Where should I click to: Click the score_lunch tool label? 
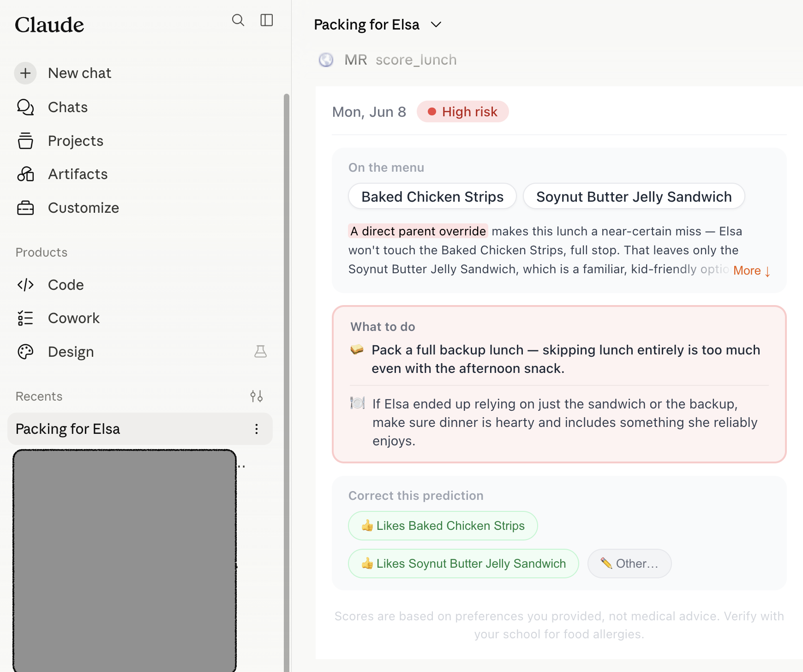click(416, 60)
